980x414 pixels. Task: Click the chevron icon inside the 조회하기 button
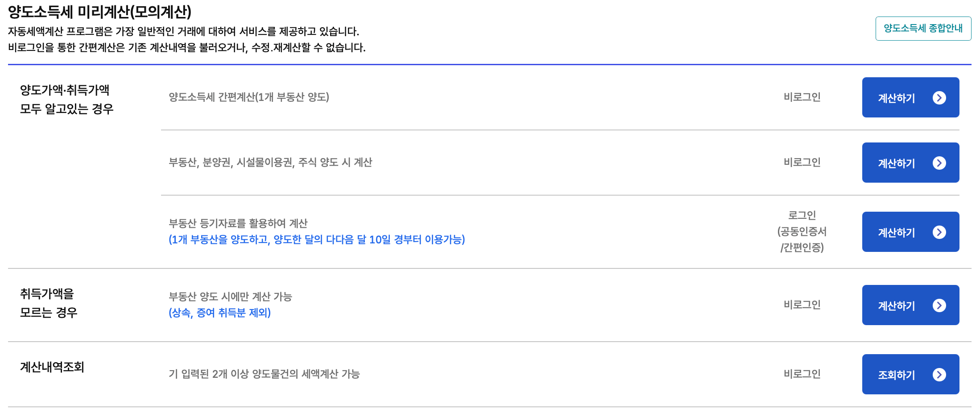coord(939,374)
